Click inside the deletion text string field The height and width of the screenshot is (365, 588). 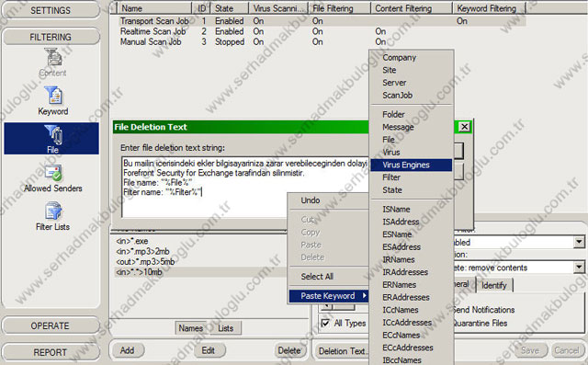(x=244, y=187)
